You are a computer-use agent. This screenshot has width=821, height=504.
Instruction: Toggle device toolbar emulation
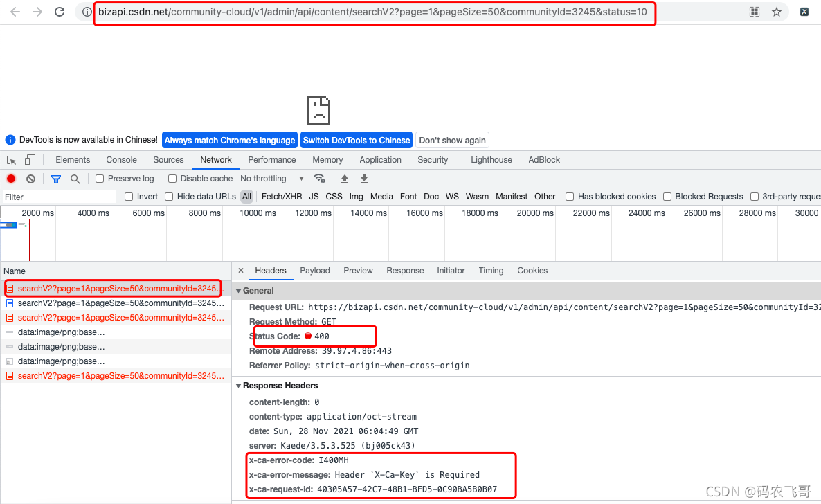coord(30,160)
